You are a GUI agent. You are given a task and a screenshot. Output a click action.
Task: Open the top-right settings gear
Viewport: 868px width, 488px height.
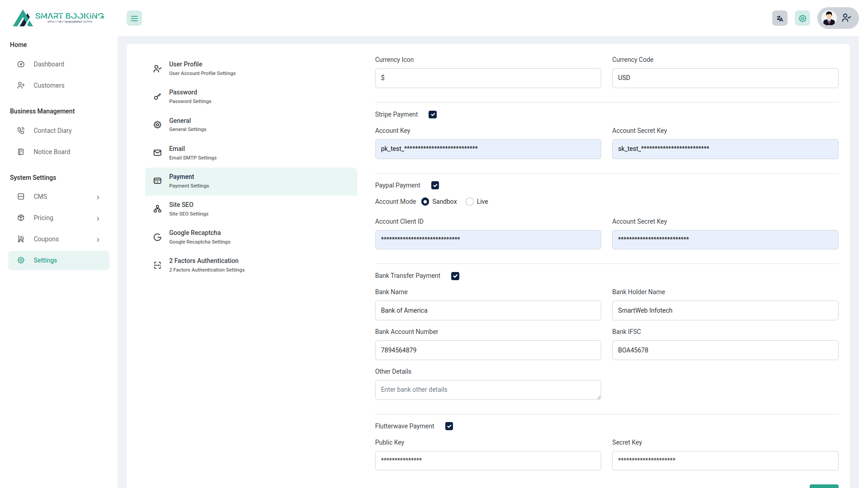[x=802, y=18]
